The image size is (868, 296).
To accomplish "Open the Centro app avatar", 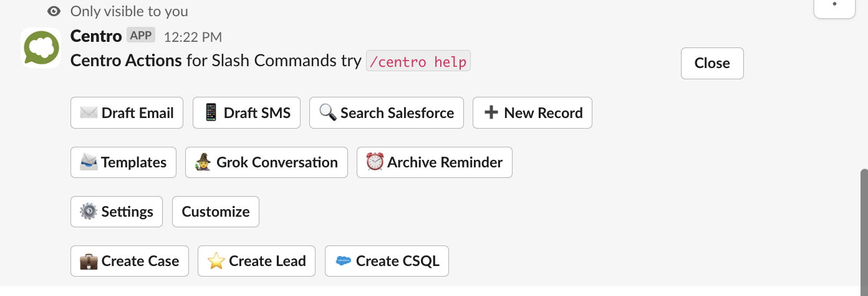I will click(41, 48).
